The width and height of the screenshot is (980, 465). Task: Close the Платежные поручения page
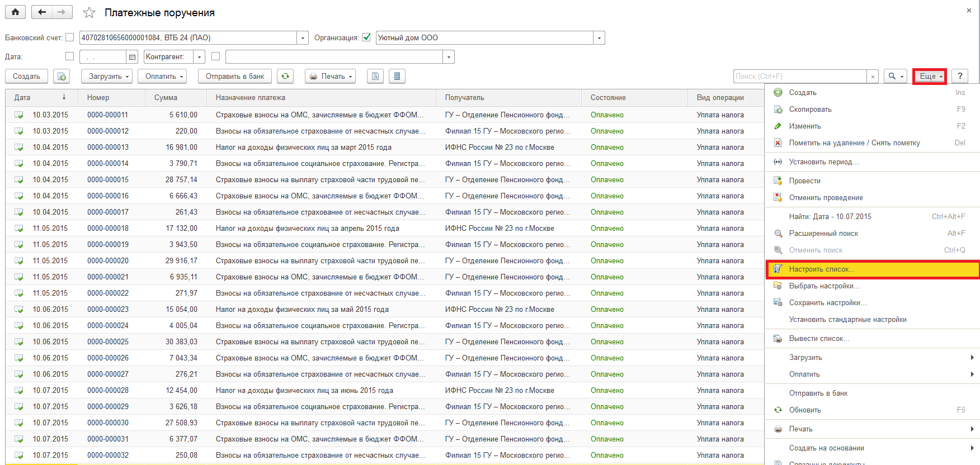969,11
